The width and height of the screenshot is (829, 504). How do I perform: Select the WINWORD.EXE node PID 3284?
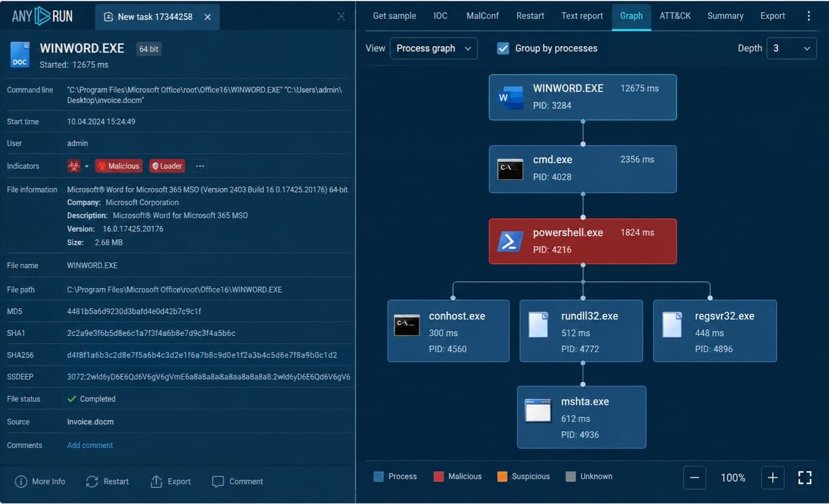click(x=583, y=97)
